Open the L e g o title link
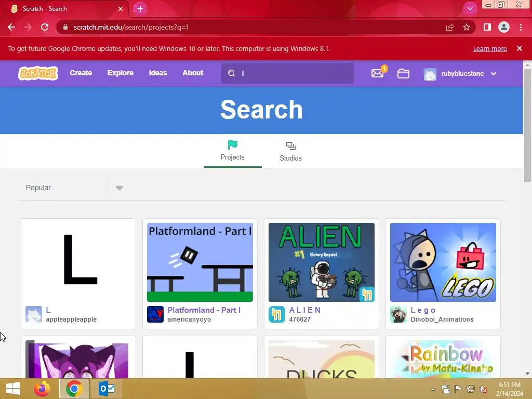Screen dimensions: 532x399 (x=423, y=311)
